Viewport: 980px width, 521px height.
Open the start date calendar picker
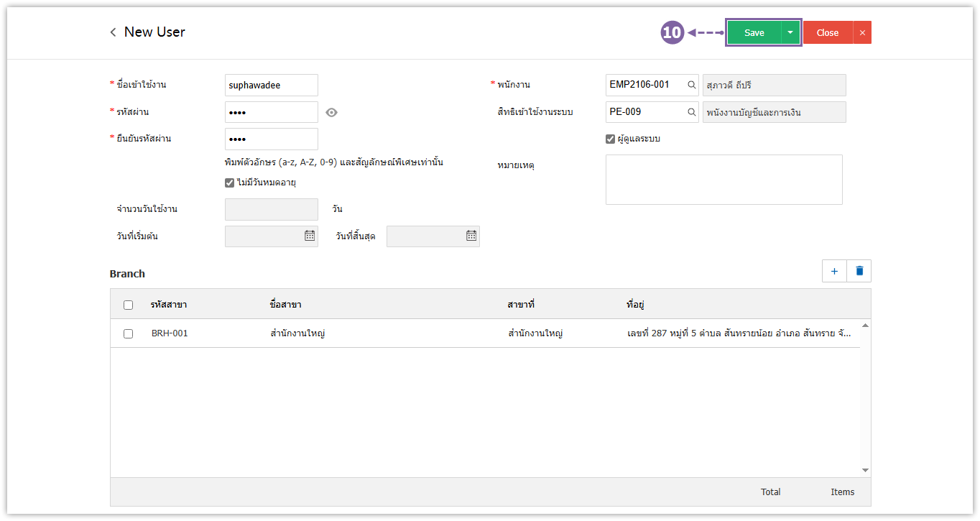pos(309,236)
